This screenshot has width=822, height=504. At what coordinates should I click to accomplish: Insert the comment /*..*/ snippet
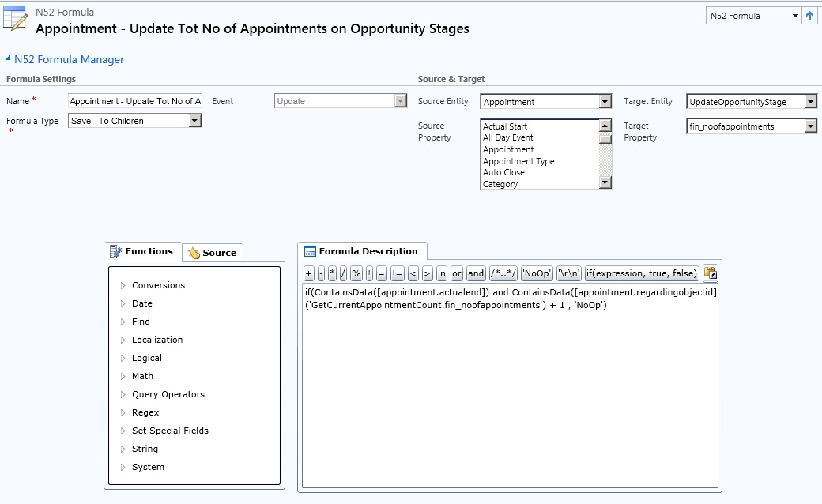(x=503, y=273)
